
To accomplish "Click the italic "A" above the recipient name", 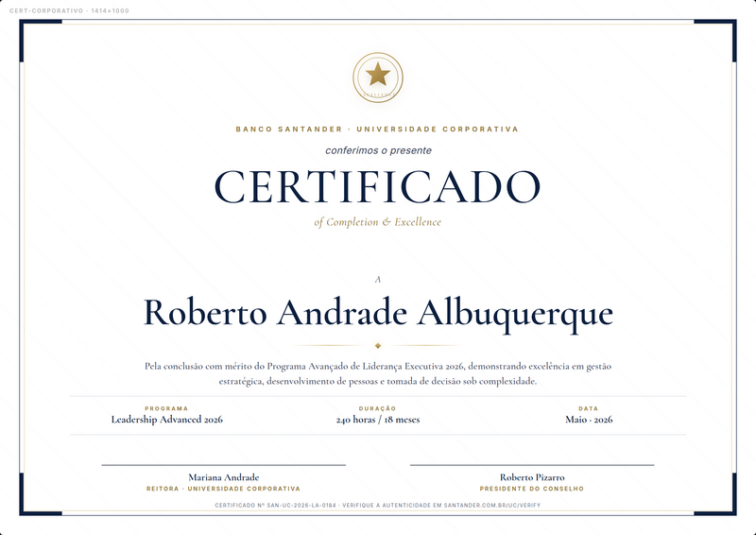I will tap(378, 280).
